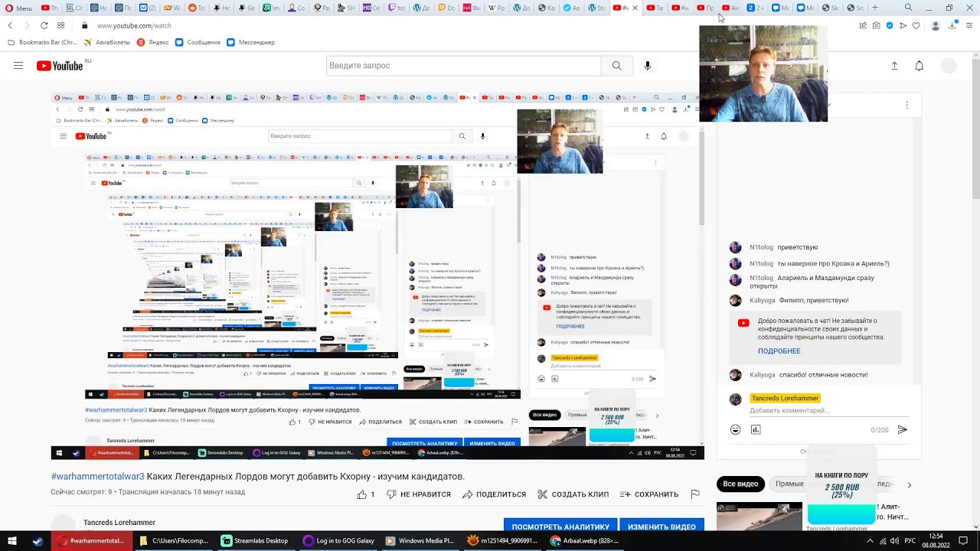Select the Все видео chip
Viewport: 980px width, 551px height.
pyautogui.click(x=740, y=484)
